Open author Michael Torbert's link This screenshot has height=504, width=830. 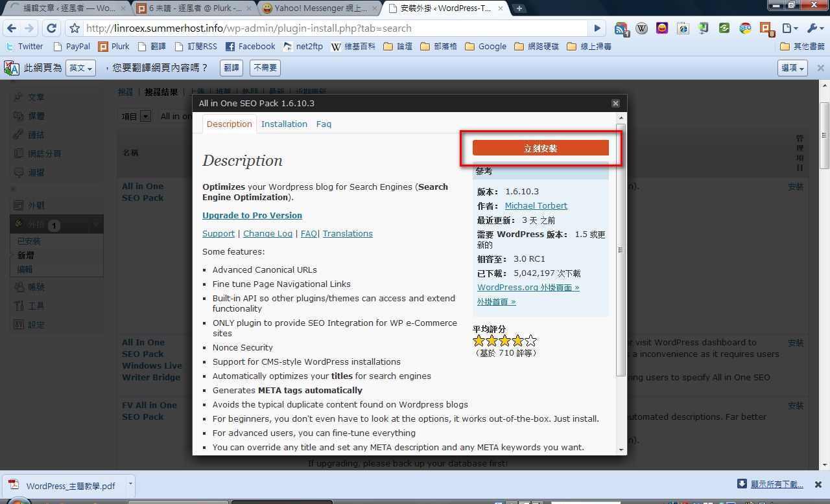pos(536,205)
